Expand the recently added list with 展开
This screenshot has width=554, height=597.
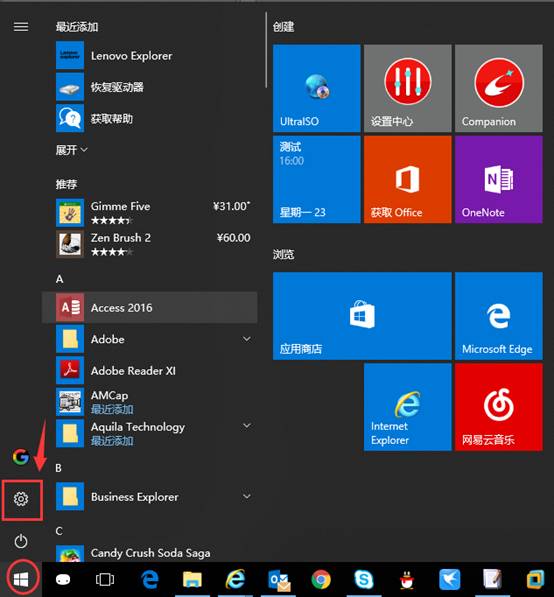72,150
